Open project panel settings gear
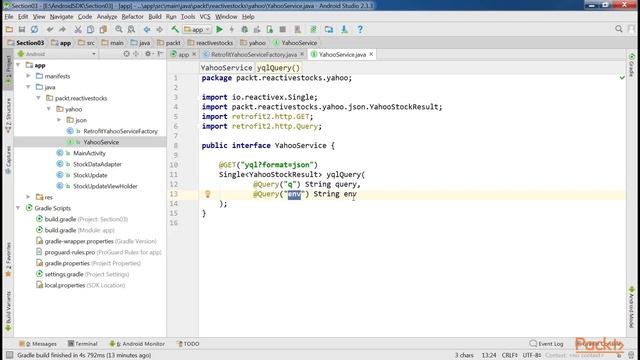 coord(148,54)
